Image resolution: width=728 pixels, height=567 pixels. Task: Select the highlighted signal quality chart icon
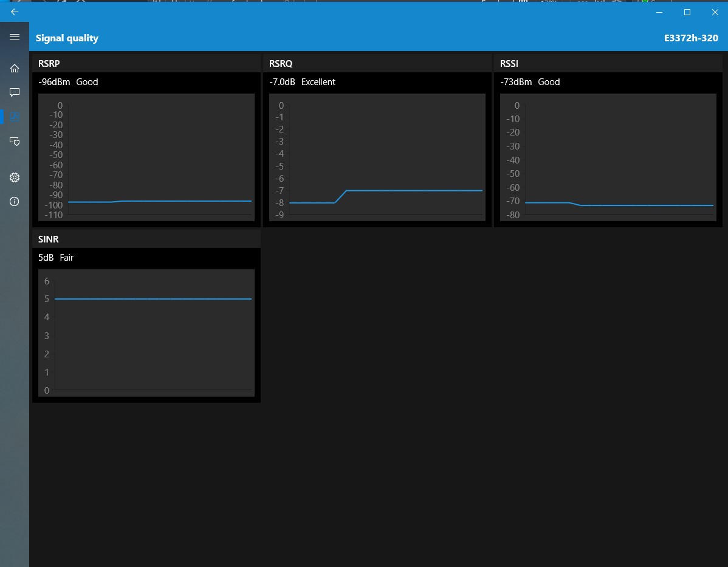coord(15,117)
